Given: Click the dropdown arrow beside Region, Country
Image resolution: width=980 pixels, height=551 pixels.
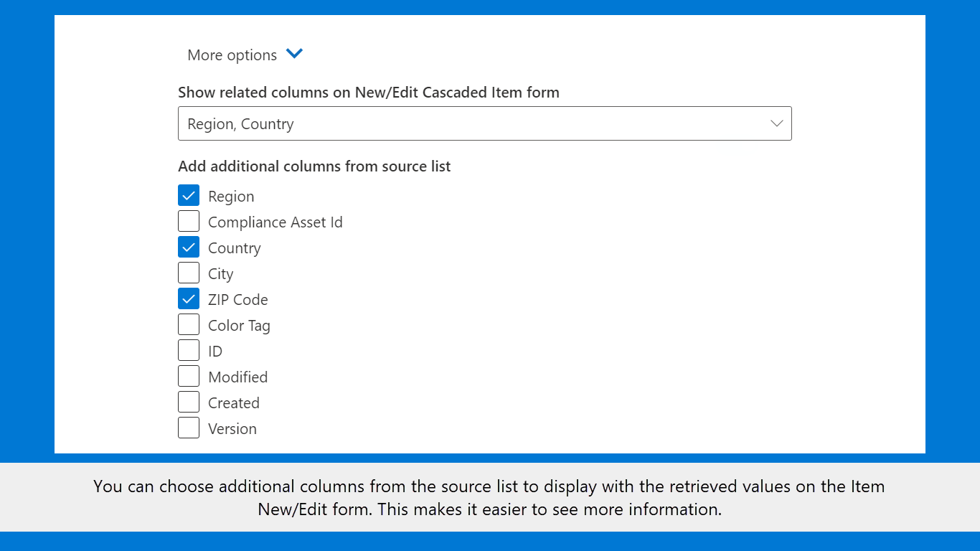Looking at the screenshot, I should (x=776, y=123).
